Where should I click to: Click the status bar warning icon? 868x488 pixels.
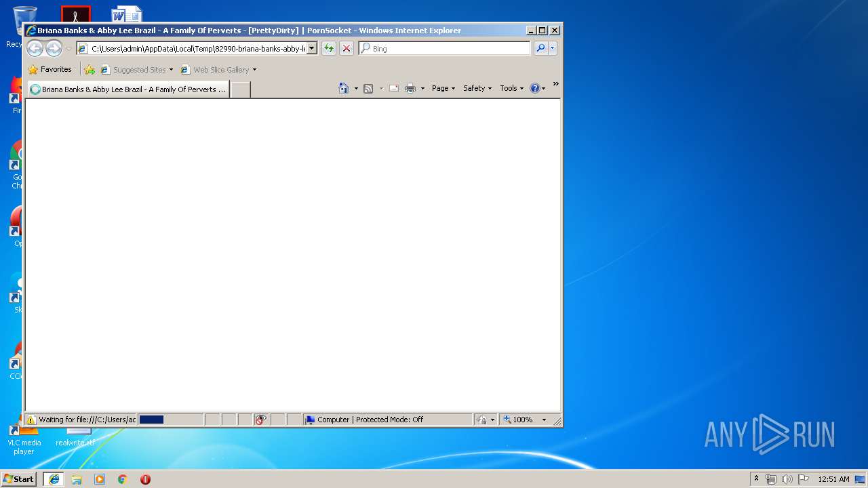(x=31, y=420)
